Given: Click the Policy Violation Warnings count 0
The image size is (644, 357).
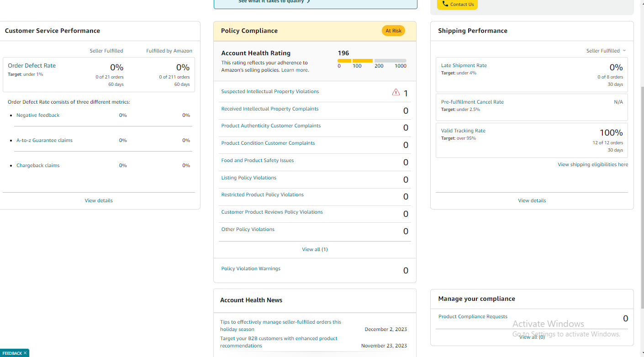Looking at the screenshot, I should click(x=406, y=271).
